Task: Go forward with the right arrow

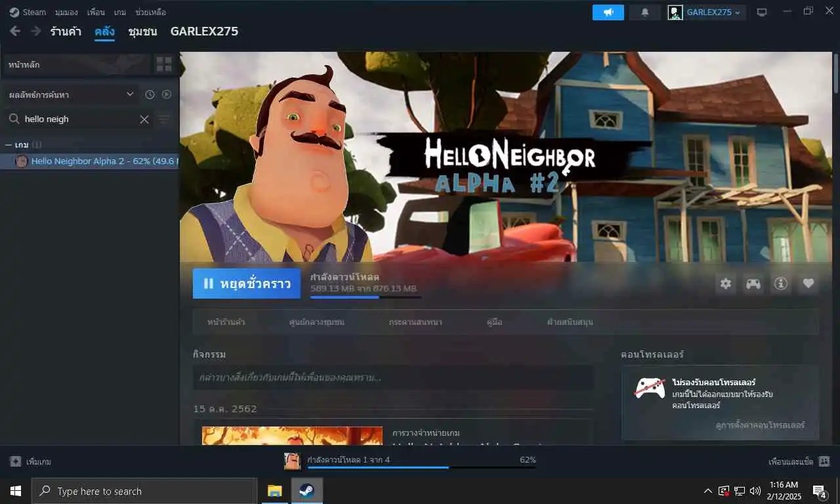Action: point(35,31)
